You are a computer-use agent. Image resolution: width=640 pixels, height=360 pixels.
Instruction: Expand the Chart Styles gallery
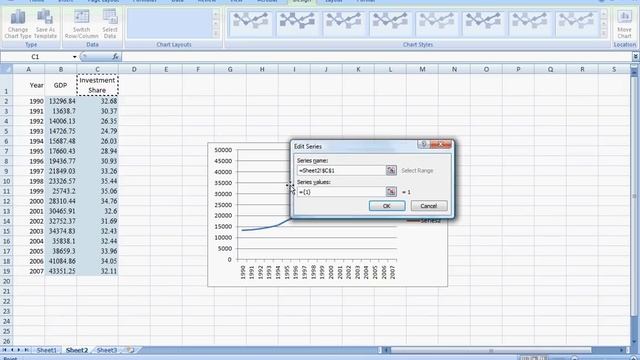coord(603,33)
